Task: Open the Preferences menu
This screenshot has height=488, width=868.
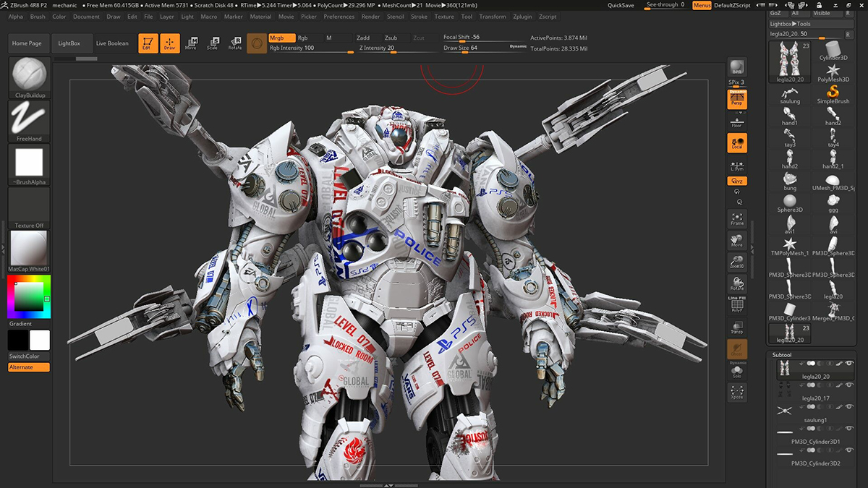Action: click(339, 17)
